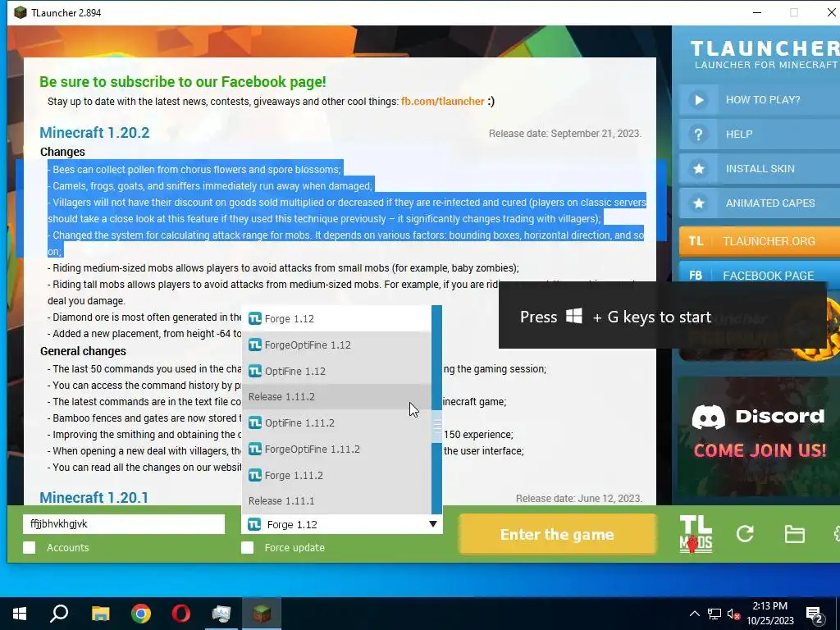
Task: Open the game folder icon
Action: [794, 534]
